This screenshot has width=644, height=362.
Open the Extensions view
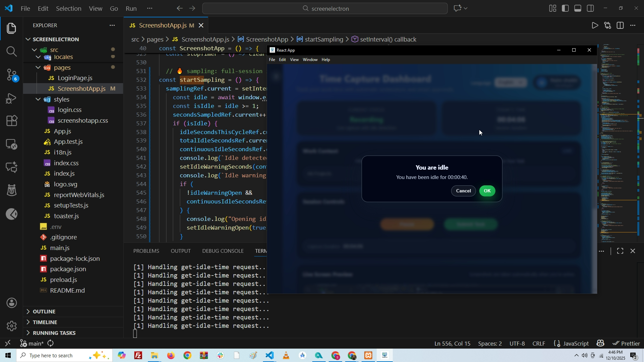click(x=11, y=121)
